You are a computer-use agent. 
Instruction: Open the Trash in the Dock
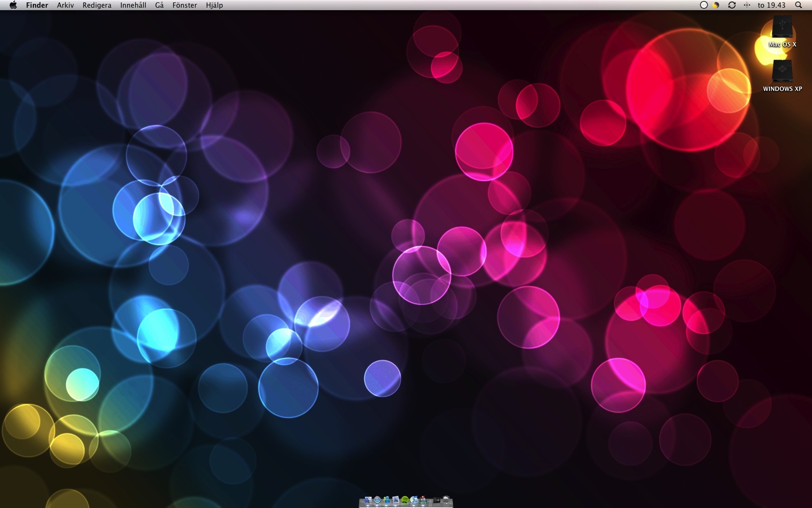click(446, 499)
